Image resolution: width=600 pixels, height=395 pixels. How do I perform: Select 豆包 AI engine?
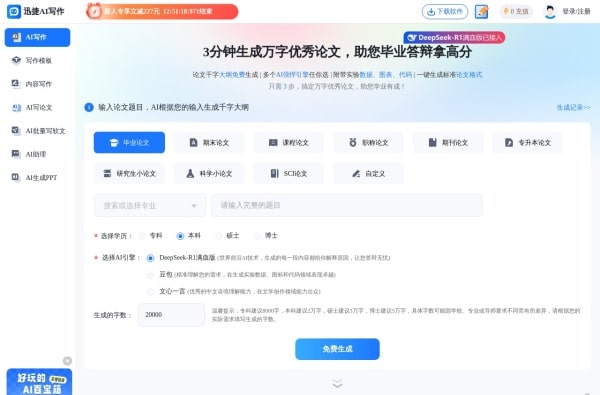point(150,275)
